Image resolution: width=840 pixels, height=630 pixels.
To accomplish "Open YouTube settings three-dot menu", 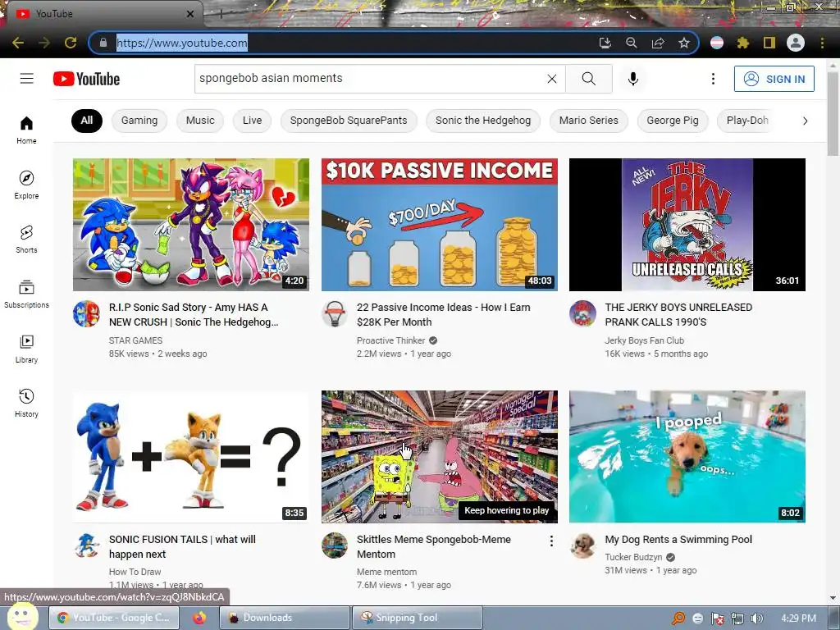I will (713, 79).
